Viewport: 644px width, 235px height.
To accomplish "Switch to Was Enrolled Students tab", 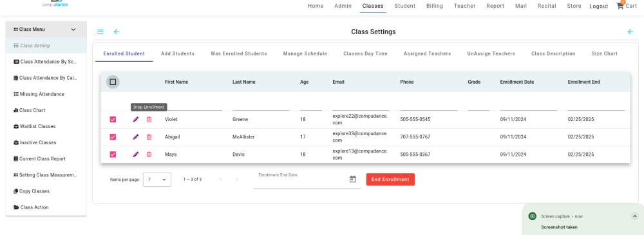I will tap(239, 54).
